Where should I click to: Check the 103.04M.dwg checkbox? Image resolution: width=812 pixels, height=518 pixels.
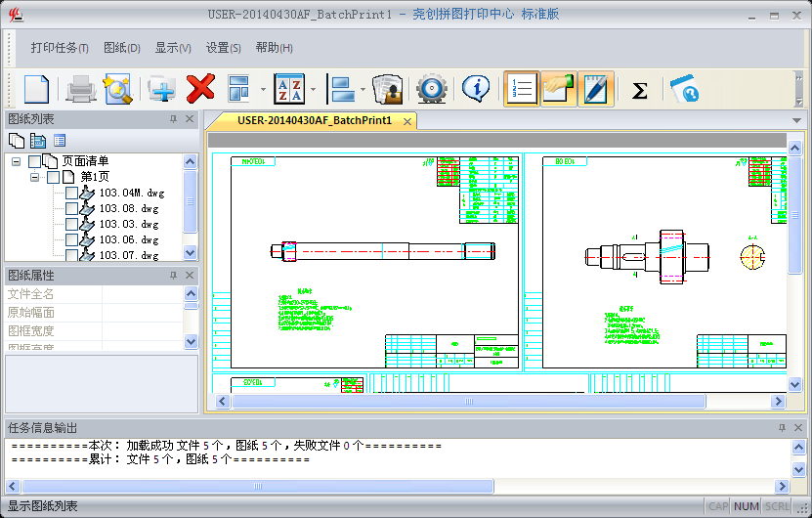pos(72,193)
